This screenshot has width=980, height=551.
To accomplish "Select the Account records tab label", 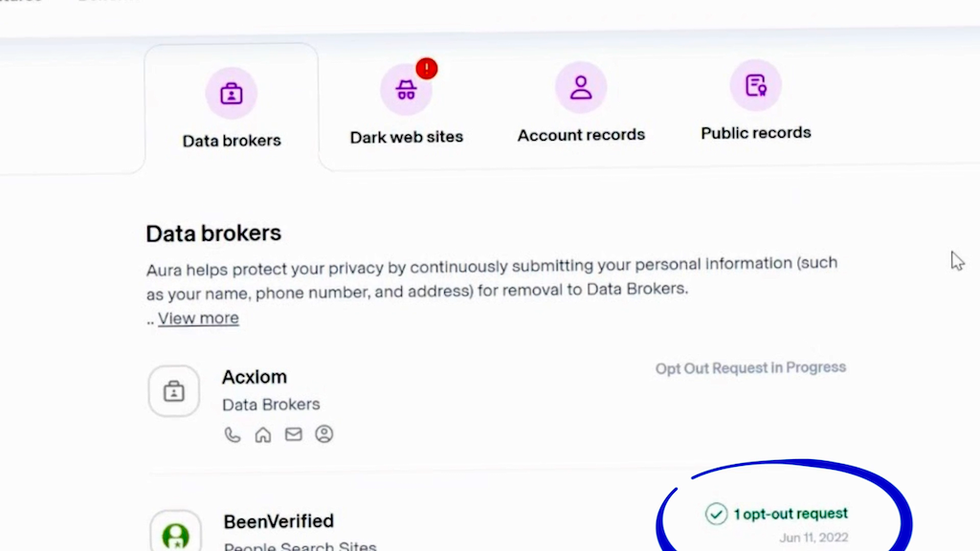I will tap(581, 135).
